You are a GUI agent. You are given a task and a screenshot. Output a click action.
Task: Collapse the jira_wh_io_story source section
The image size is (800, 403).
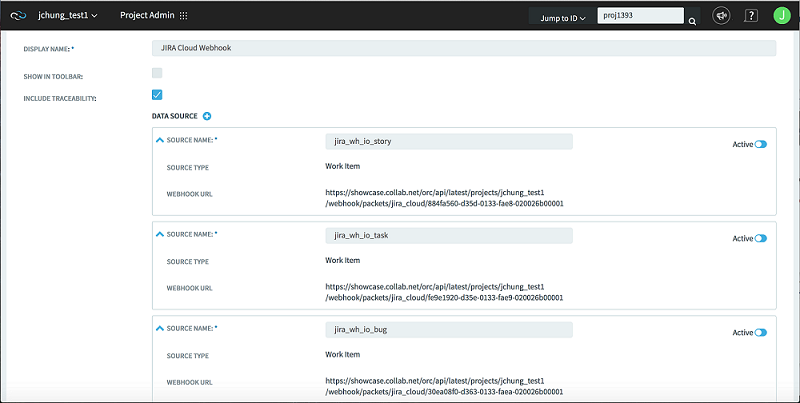click(x=160, y=140)
